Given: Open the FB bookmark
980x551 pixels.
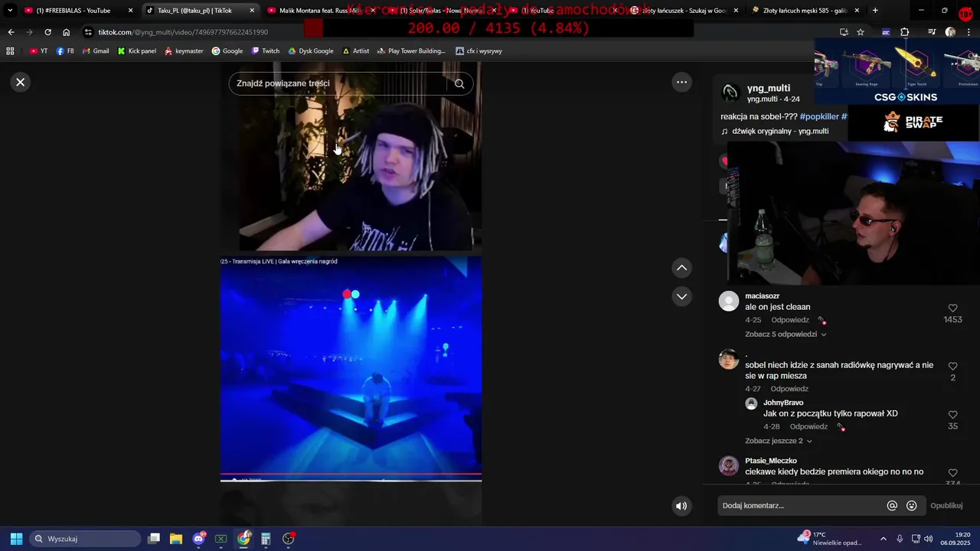Looking at the screenshot, I should click(65, 51).
